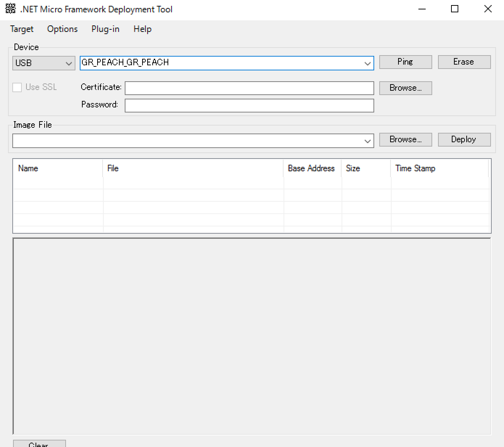Open the Plug-in menu

[106, 29]
